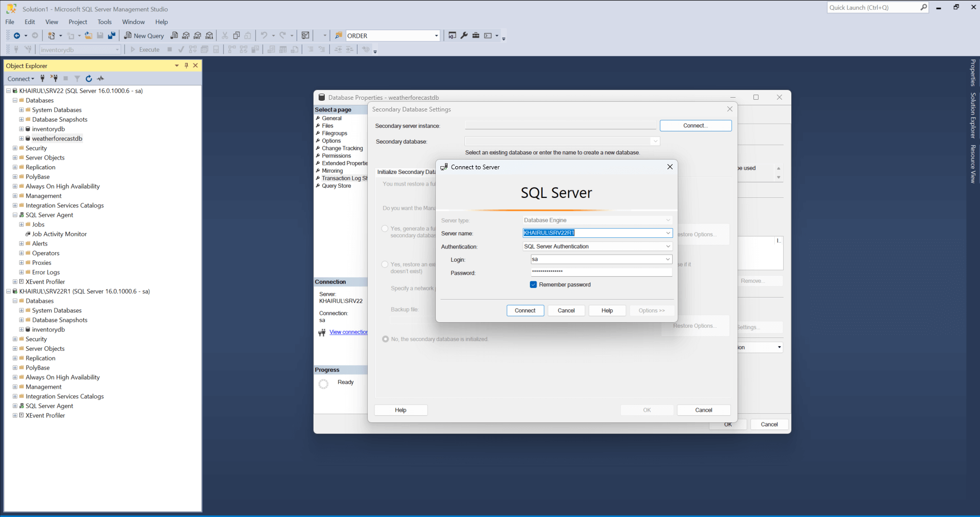Uncheck the Remember password checkbox
Image resolution: width=980 pixels, height=517 pixels.
coord(533,285)
